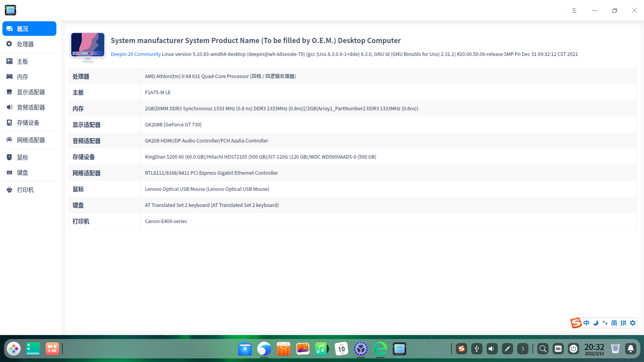644x362 pixels.
Task: Restore down the Device Manager window
Action: click(615, 10)
